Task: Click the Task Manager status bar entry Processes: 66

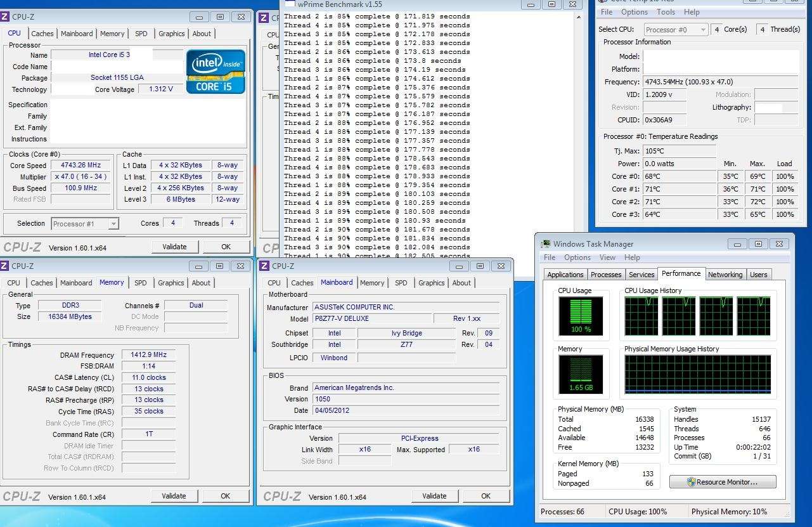Action: (562, 511)
